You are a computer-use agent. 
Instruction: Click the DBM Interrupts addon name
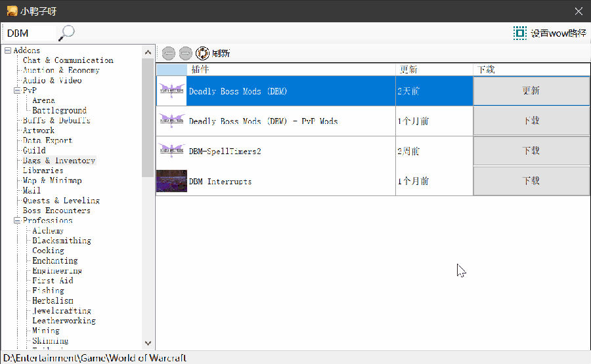click(x=220, y=182)
